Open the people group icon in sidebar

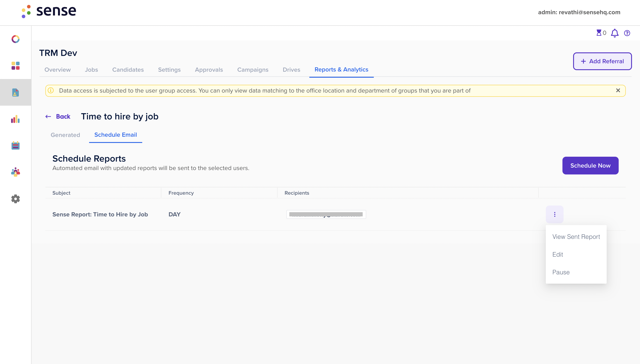tap(16, 172)
